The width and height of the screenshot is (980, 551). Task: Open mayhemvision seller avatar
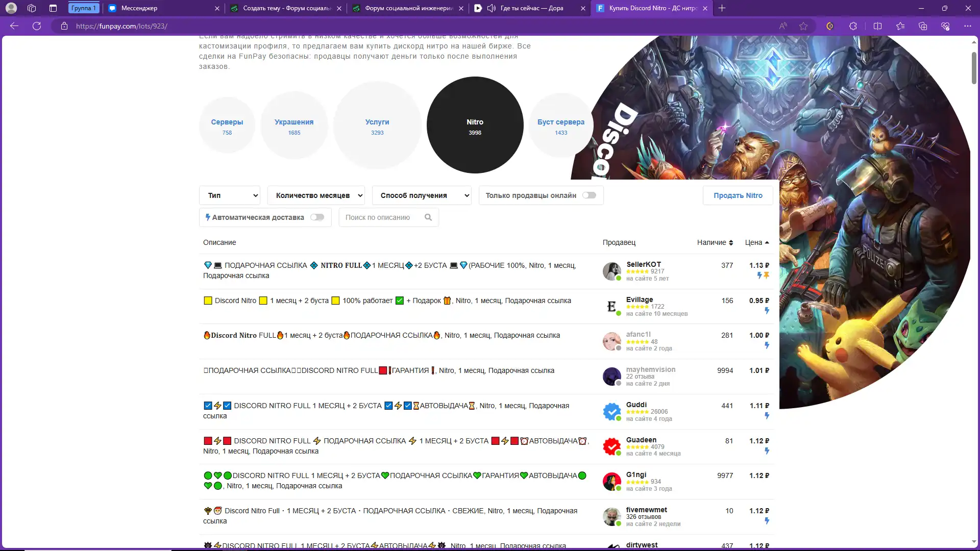click(611, 377)
